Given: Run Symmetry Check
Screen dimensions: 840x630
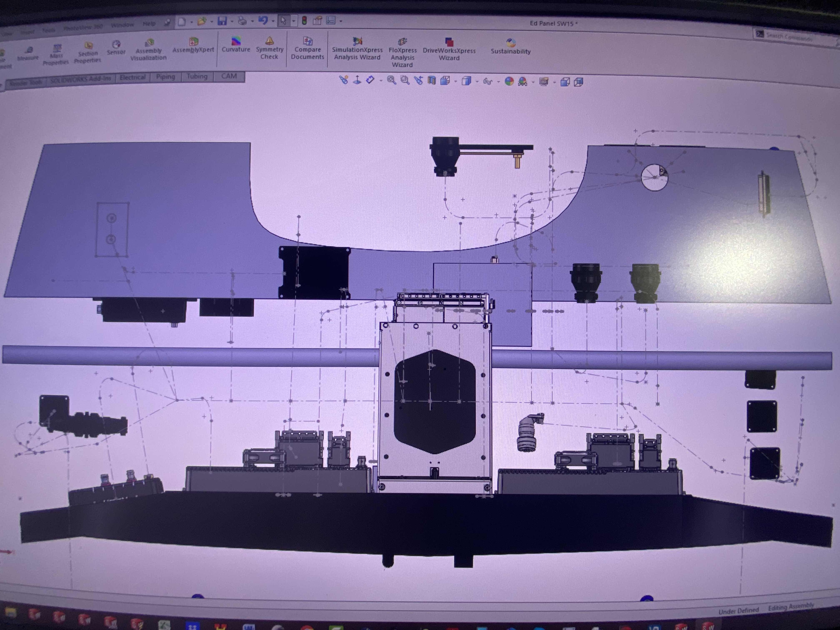Looking at the screenshot, I should [270, 48].
